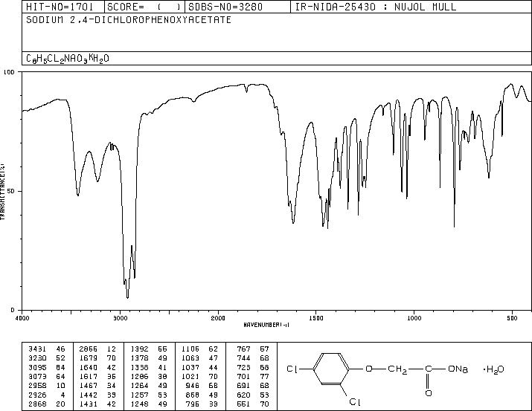Viewport: 532px width, 411px height.
Task: Click the 1500 wavenumber axis tick label
Action: click(x=316, y=318)
